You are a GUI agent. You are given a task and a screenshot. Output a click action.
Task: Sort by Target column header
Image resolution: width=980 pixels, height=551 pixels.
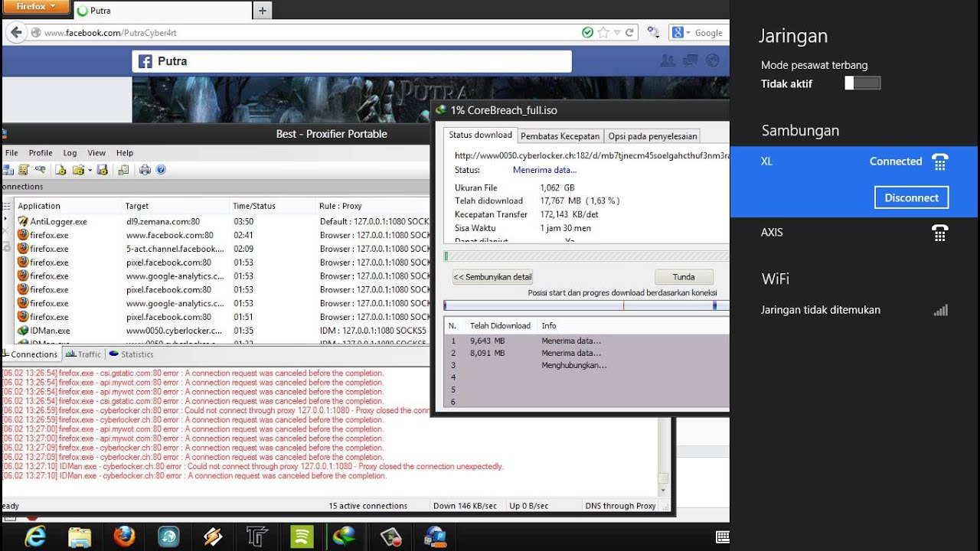(175, 206)
